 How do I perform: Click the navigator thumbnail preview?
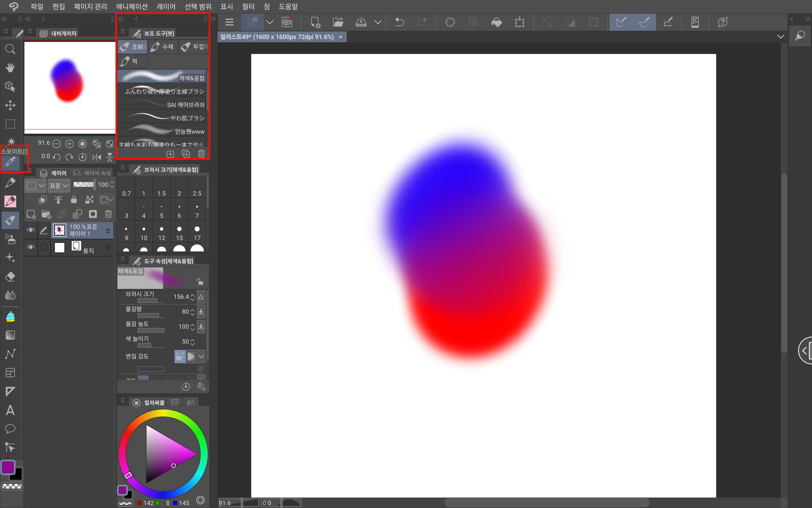pyautogui.click(x=70, y=87)
